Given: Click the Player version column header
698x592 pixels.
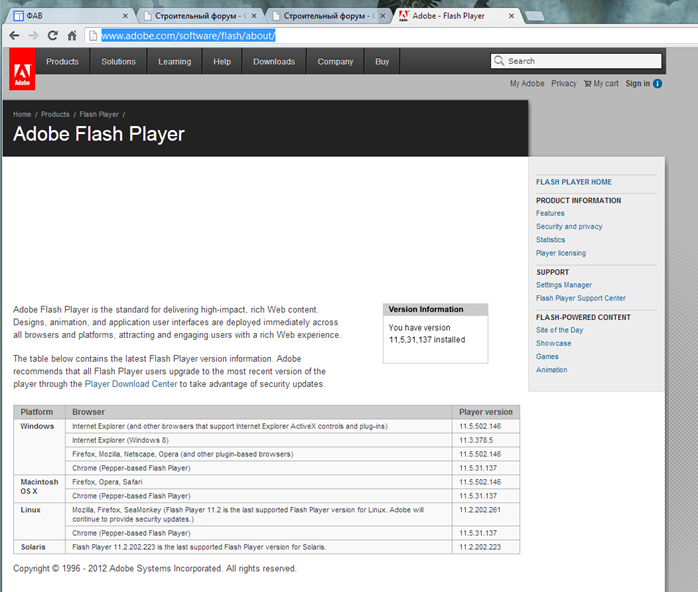Looking at the screenshot, I should pos(486,412).
